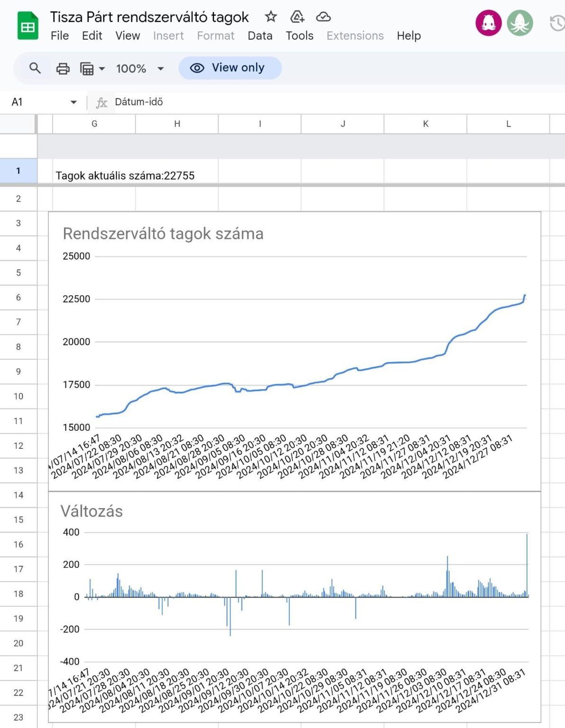Image resolution: width=565 pixels, height=728 pixels.
Task: Open the Edit menu
Action: [x=92, y=36]
